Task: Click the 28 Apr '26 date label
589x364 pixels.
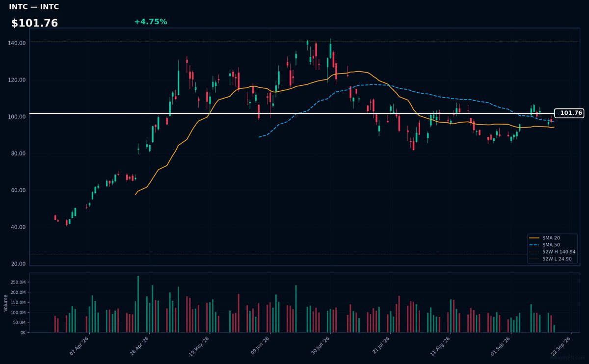Action: 140,346
